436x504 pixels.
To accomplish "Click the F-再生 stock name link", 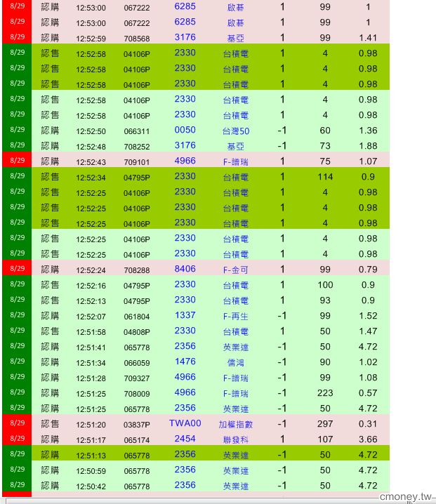I will click(236, 316).
